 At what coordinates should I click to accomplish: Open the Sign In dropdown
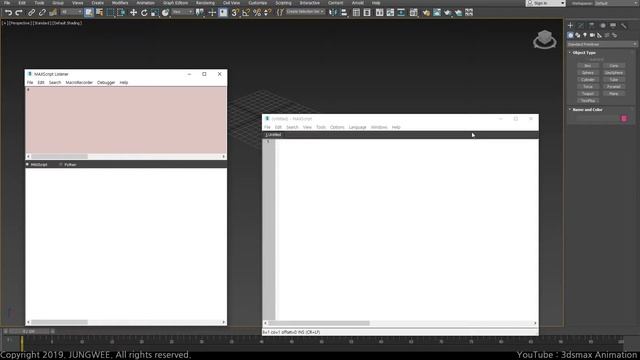tap(545, 3)
